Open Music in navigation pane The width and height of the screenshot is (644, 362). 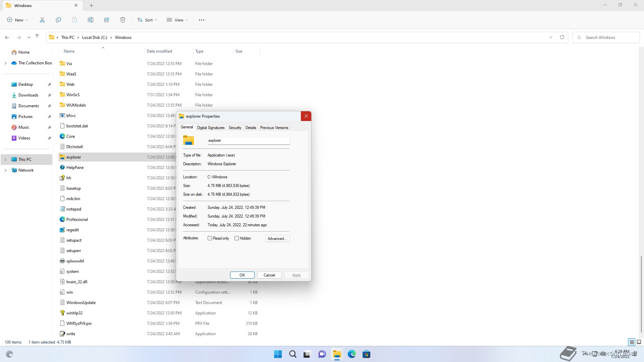23,127
